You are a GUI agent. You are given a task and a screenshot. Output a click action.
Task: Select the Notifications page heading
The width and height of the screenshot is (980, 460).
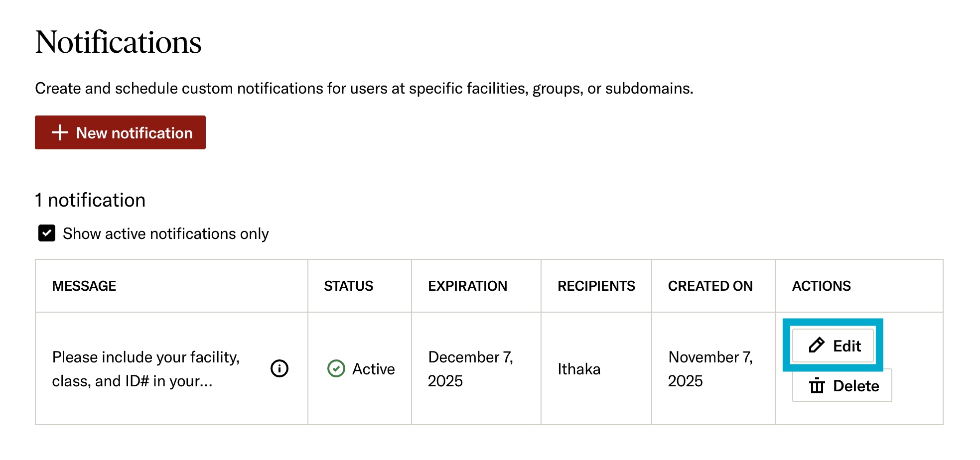(118, 42)
